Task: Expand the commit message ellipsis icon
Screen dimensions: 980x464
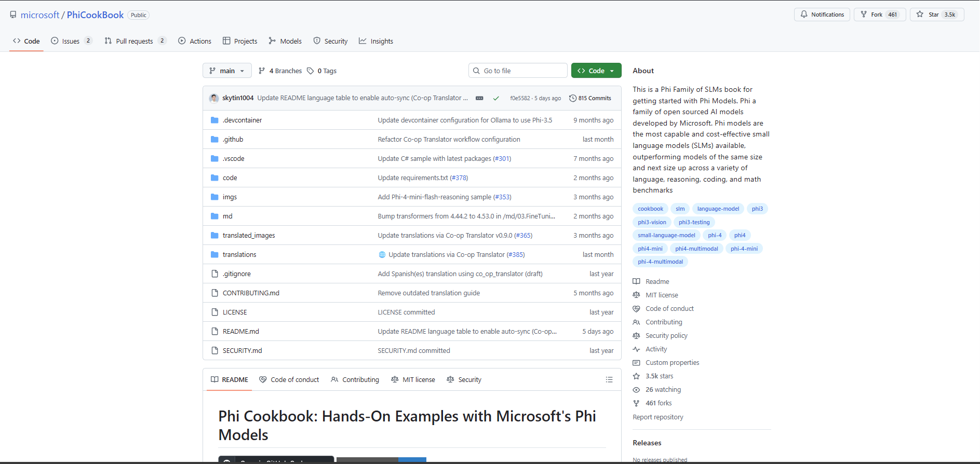Action: coord(479,98)
